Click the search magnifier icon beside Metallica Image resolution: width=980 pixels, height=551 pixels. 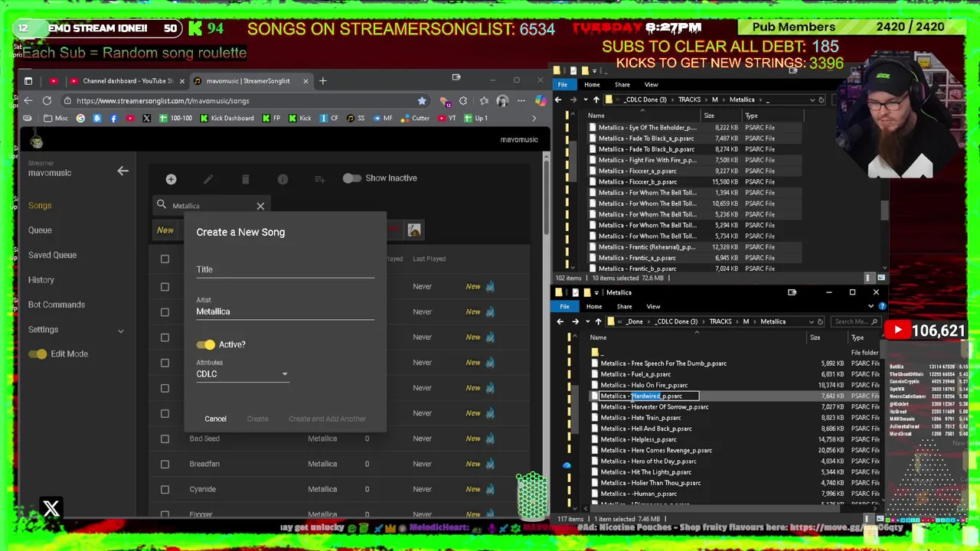162,205
